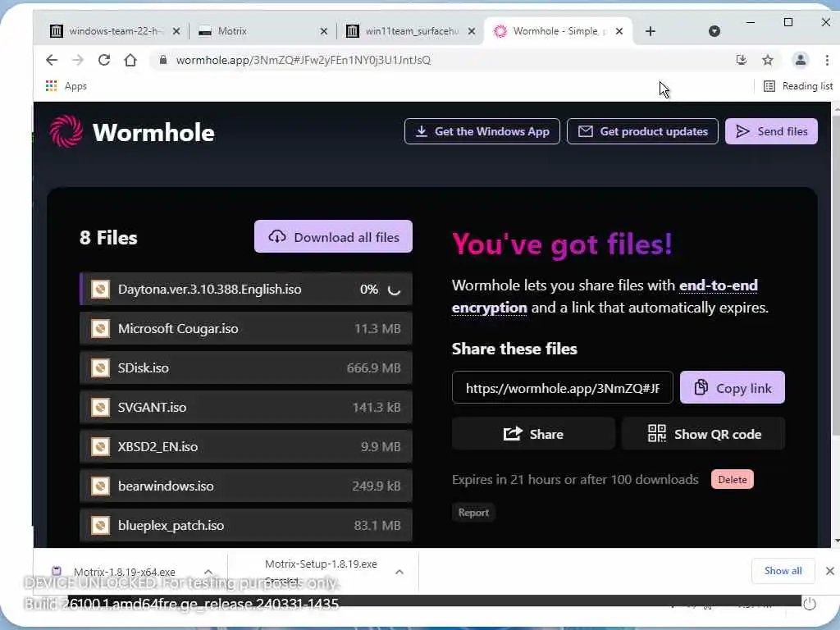Screen dimensions: 840x630
Task: Close the win11team_surfacehub tab
Action: 472,32
